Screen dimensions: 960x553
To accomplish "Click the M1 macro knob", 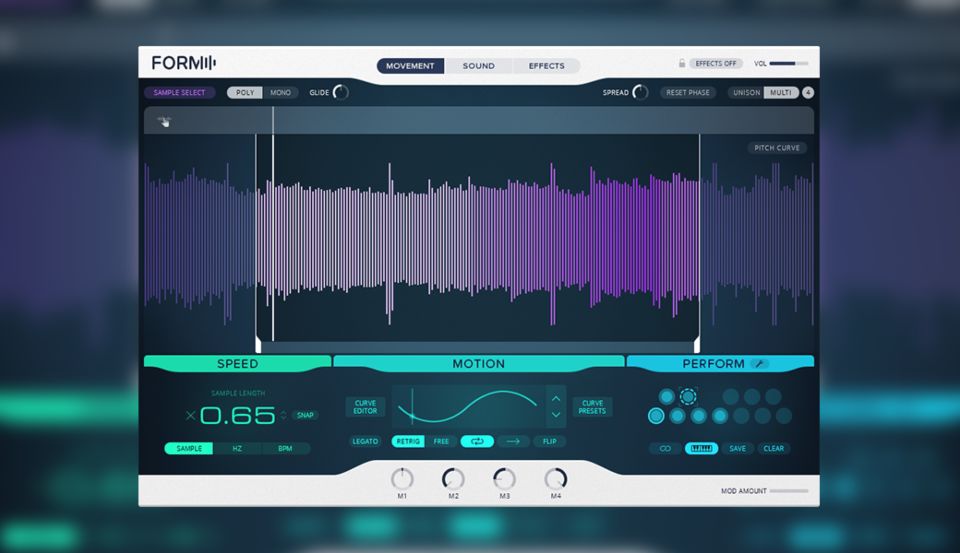I will coord(402,479).
